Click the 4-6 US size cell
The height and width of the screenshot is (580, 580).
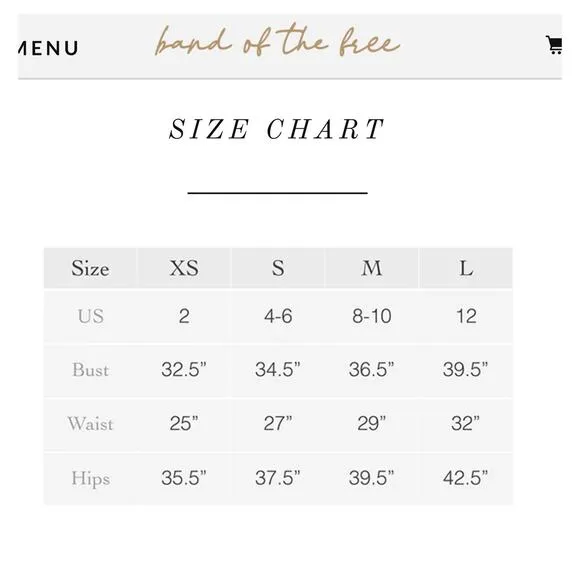coord(278,317)
